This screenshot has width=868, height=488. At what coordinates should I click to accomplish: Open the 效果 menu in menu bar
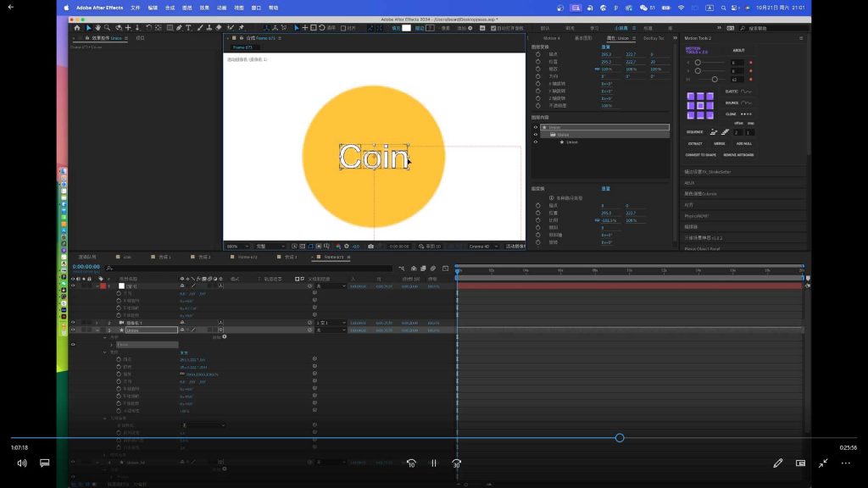tap(205, 7)
